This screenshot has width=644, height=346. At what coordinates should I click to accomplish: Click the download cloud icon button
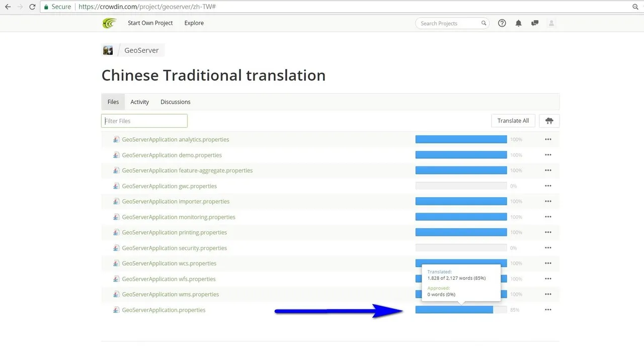pos(549,121)
